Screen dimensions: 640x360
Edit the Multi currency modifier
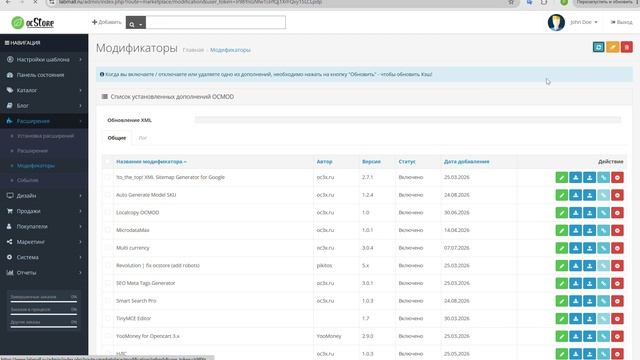click(x=562, y=248)
